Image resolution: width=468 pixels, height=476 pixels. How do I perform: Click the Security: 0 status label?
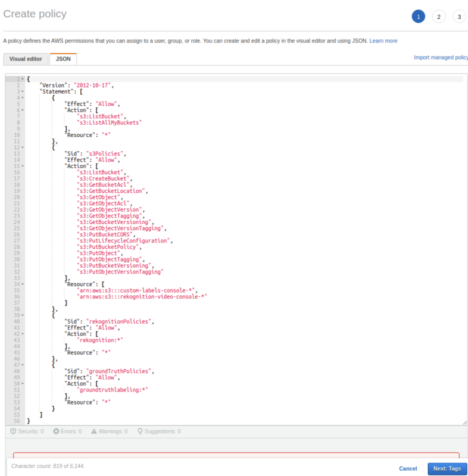click(31, 431)
